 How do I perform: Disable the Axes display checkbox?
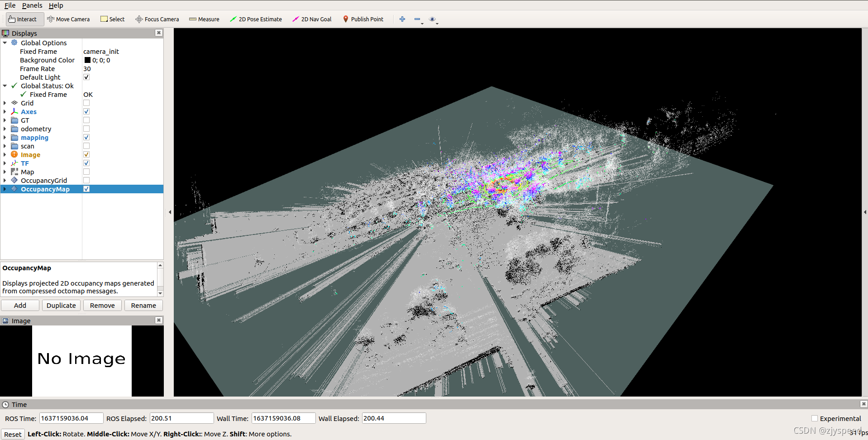coord(86,111)
